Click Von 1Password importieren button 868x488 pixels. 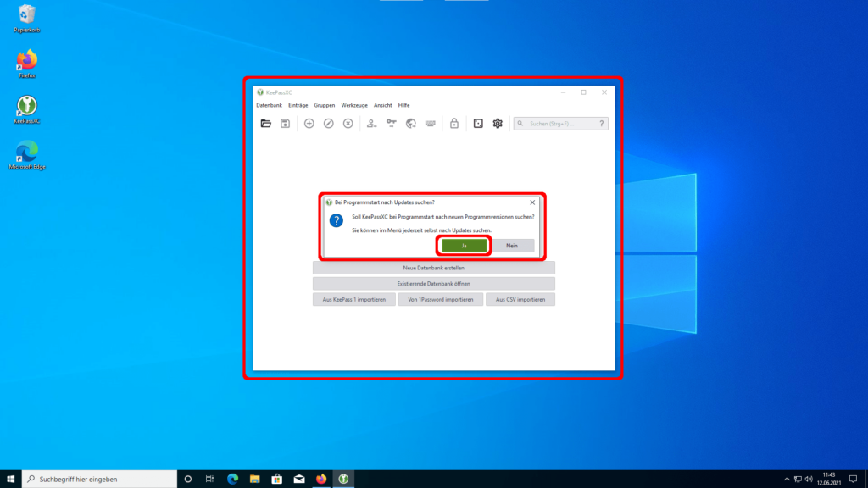coord(441,299)
